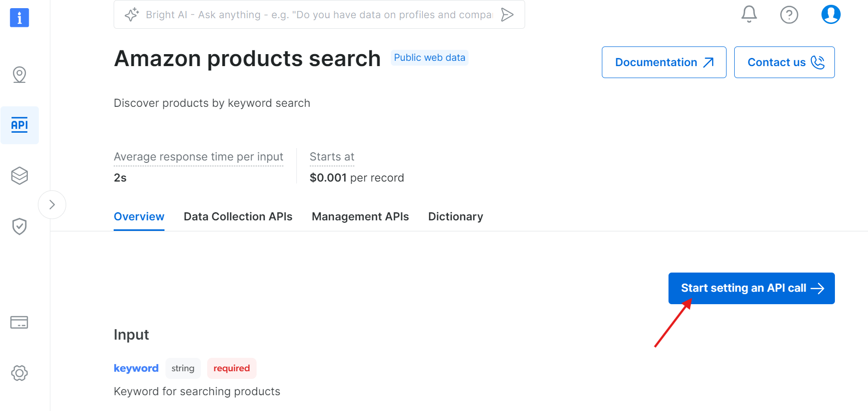868x411 pixels.
Task: Open settings with the gear icon
Action: click(x=19, y=373)
